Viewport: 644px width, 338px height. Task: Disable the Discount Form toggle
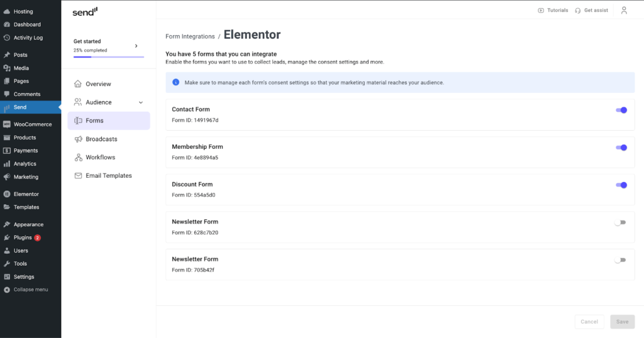pyautogui.click(x=621, y=185)
